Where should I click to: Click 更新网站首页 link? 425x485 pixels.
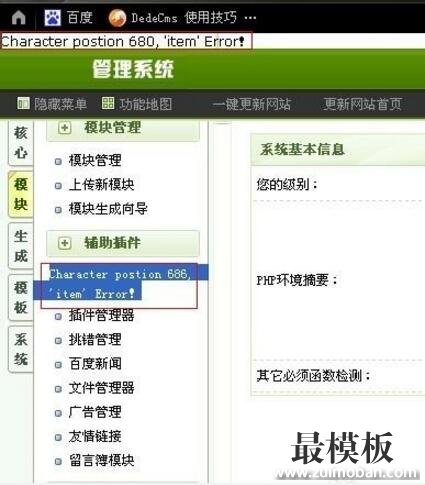click(362, 104)
